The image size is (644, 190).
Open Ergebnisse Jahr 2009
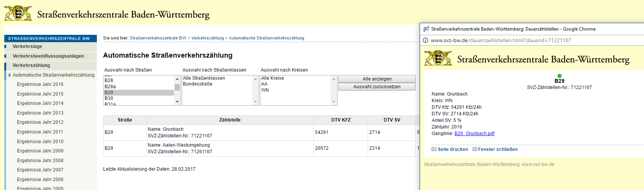(x=40, y=151)
